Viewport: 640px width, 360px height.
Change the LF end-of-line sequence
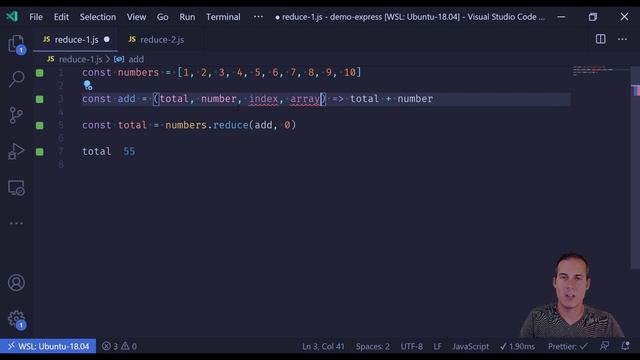tap(438, 347)
